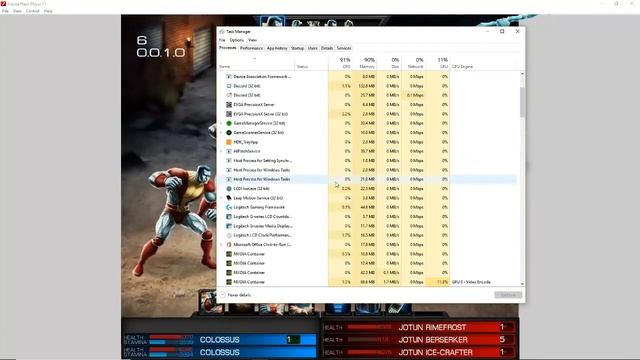Expand the HiPatchService process group
Image resolution: width=640 pixels, height=360 pixels.
tap(222, 151)
